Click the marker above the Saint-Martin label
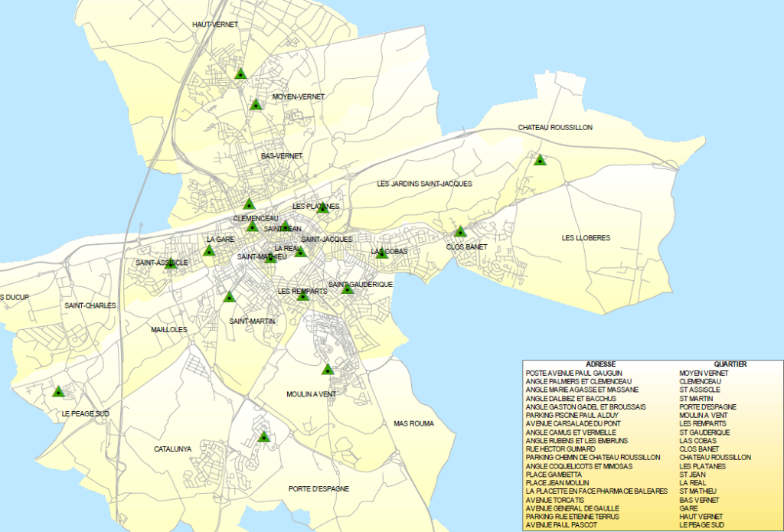The height and width of the screenshot is (532, 784). [x=229, y=297]
